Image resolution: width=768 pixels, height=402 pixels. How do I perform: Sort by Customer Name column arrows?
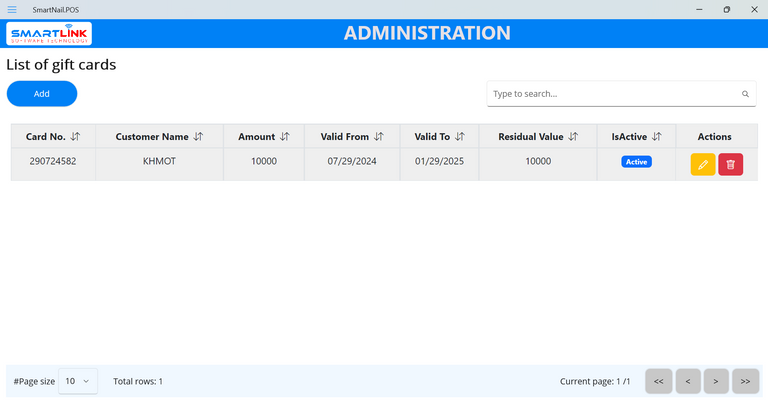click(x=198, y=136)
